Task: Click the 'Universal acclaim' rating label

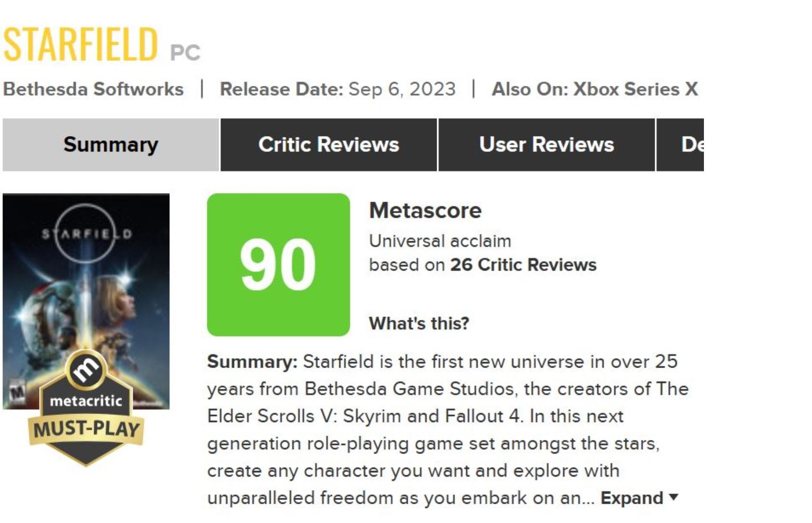Action: [x=440, y=241]
